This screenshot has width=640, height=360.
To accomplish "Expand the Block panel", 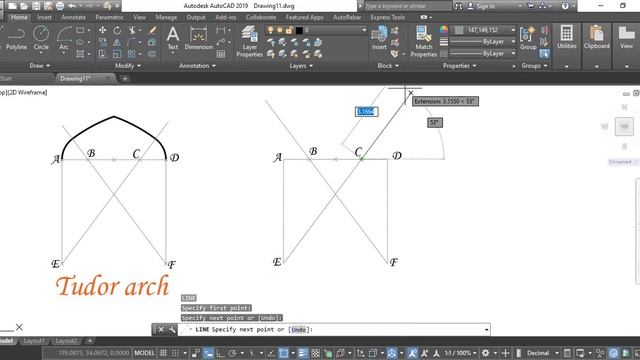I will coord(388,66).
